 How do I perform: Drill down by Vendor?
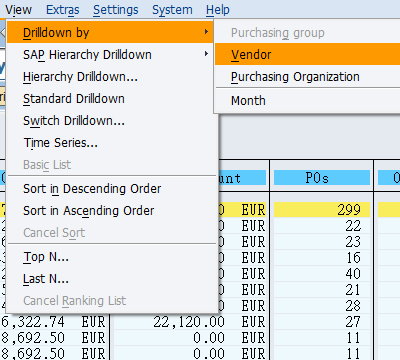pyautogui.click(x=307, y=54)
